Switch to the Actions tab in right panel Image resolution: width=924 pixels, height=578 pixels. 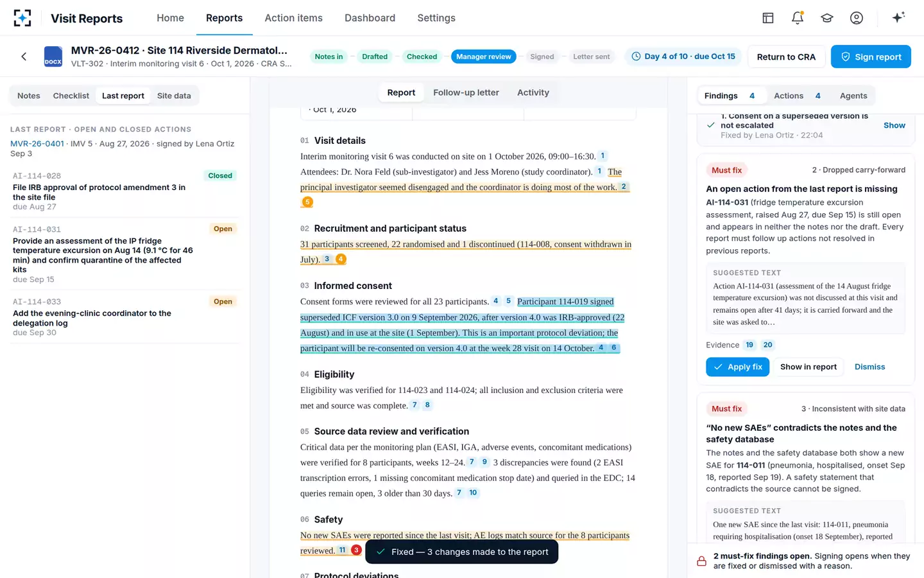pos(797,96)
